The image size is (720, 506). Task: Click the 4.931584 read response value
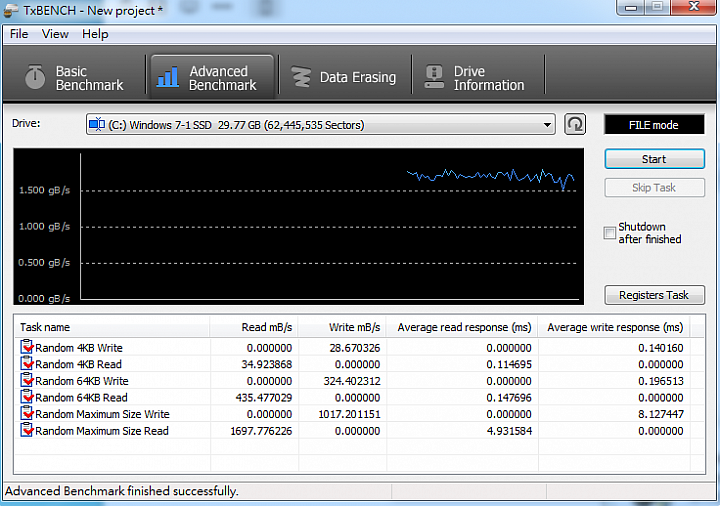[509, 431]
